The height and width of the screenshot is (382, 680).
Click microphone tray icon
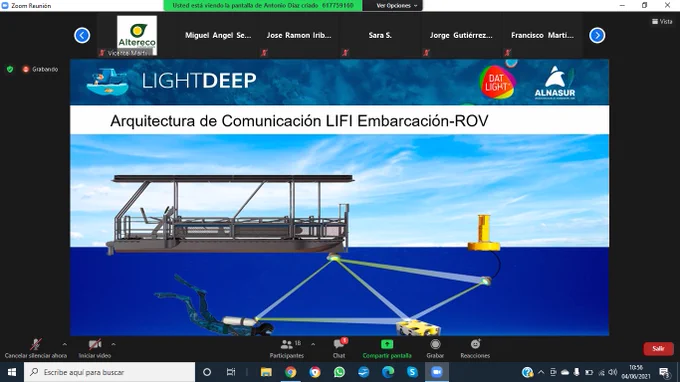[x=576, y=372]
